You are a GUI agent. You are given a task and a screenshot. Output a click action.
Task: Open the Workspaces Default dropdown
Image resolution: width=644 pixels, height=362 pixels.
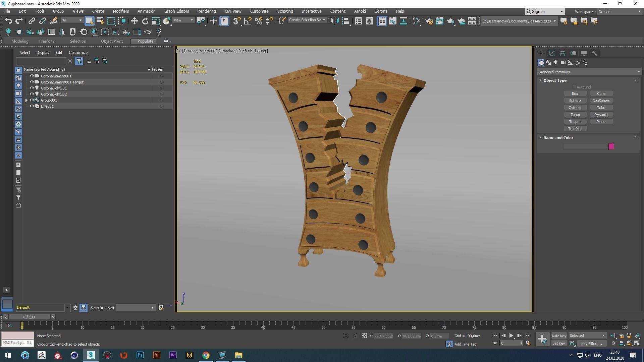(x=620, y=12)
